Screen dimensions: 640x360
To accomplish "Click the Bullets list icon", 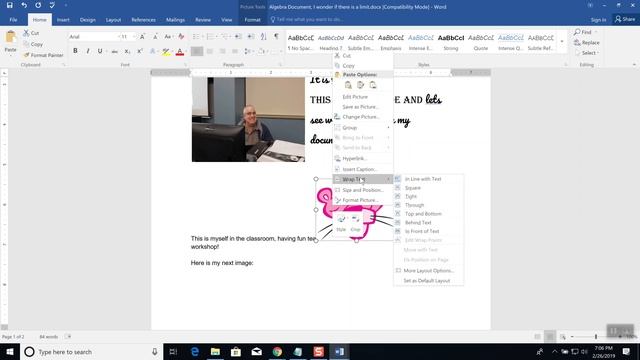I will [x=196, y=37].
